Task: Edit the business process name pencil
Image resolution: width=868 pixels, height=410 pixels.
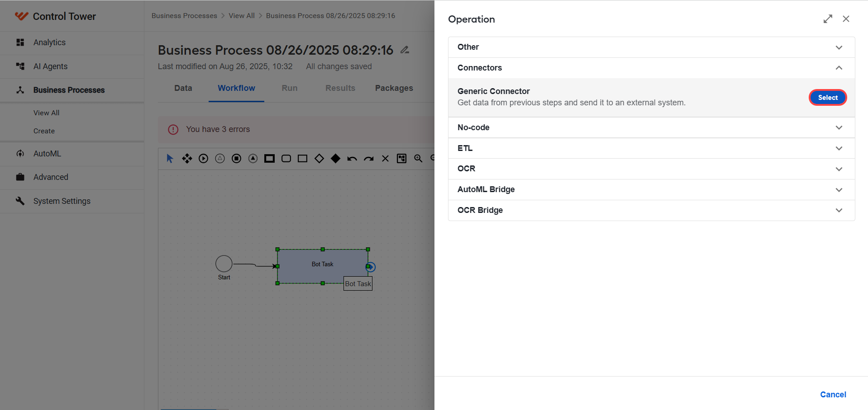Action: [x=405, y=50]
